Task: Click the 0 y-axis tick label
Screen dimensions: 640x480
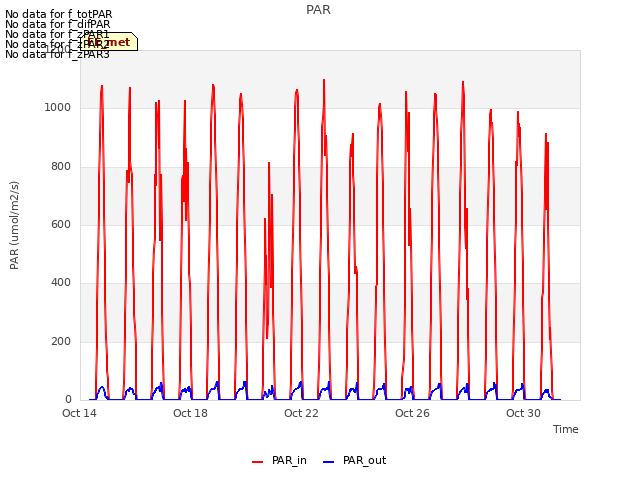Action: pyautogui.click(x=68, y=400)
